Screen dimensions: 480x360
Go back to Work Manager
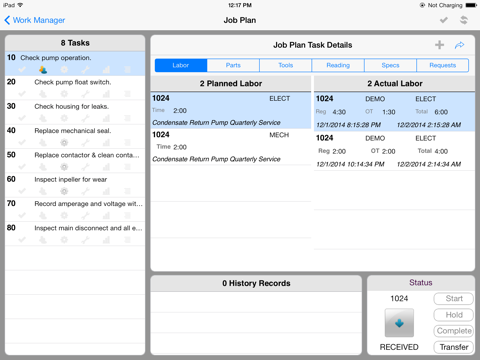[x=35, y=20]
